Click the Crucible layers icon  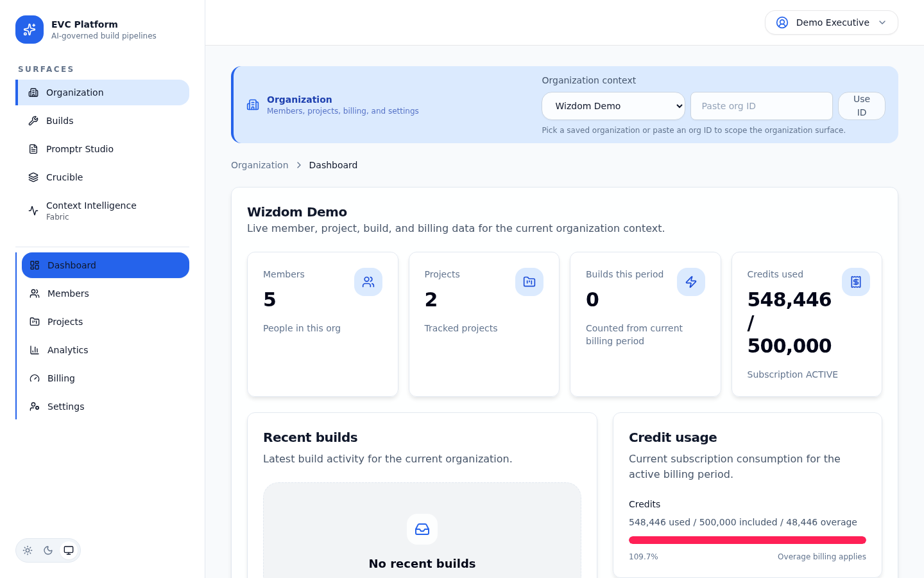tap(33, 177)
